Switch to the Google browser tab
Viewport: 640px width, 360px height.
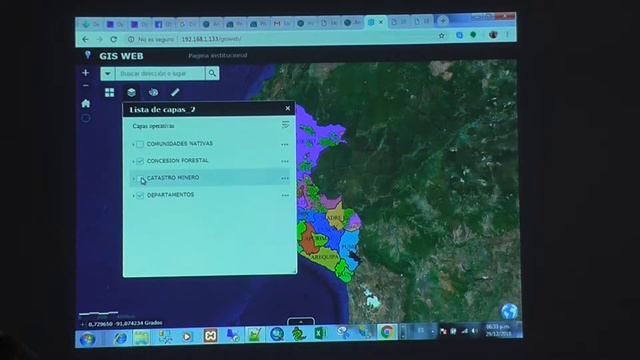click(x=187, y=24)
